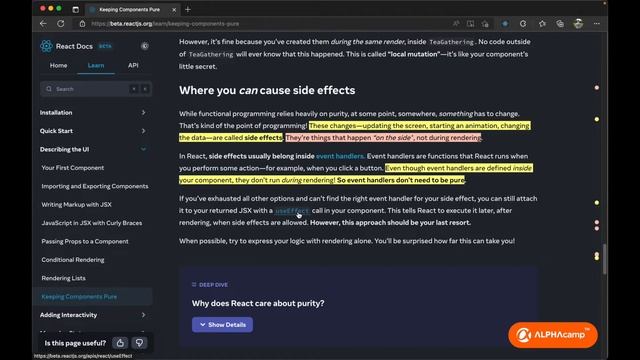The height and width of the screenshot is (360, 640).
Task: Open a new tab with plus icon
Action: pos(188,9)
